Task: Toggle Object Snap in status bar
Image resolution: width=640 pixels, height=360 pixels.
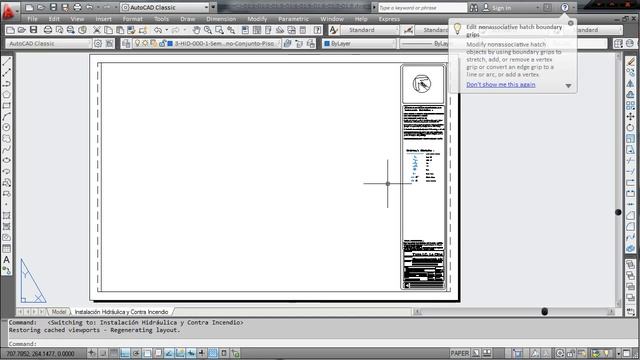Action: [x=147, y=353]
